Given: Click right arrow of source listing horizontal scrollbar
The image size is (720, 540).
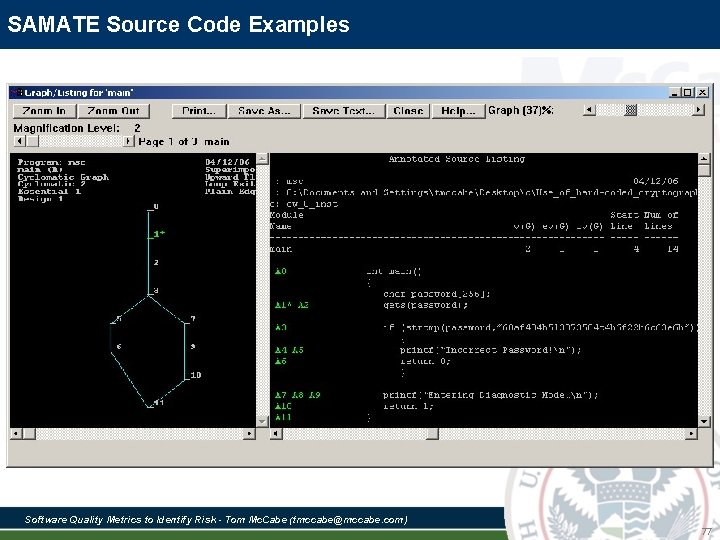Looking at the screenshot, I should coord(691,433).
